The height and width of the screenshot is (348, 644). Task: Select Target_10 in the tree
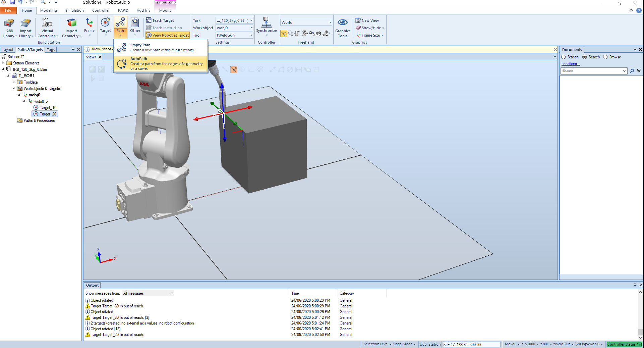(48, 108)
